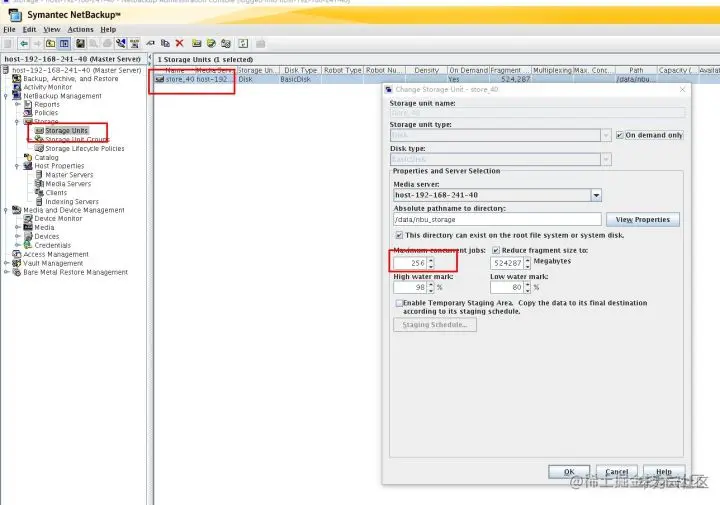Select Credentials in the tree

52,246
